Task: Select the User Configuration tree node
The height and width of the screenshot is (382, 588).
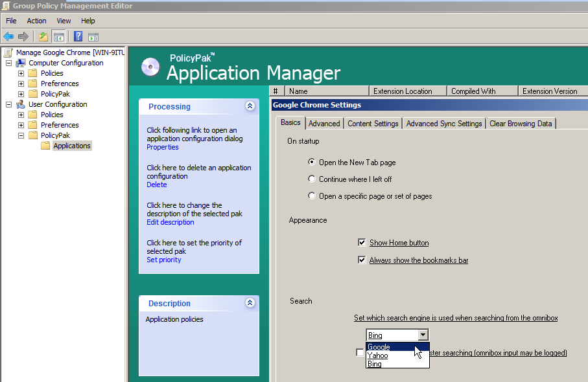Action: tap(58, 104)
